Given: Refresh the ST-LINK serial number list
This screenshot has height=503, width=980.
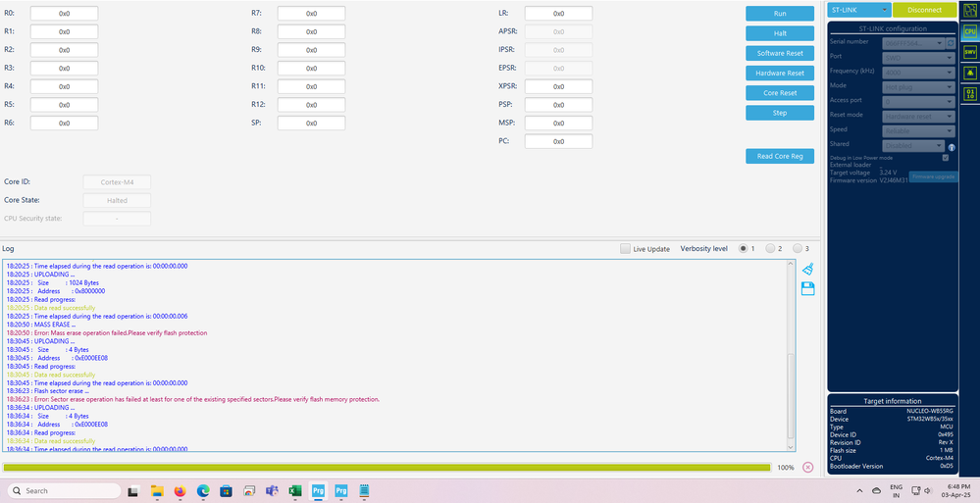Looking at the screenshot, I should 951,43.
